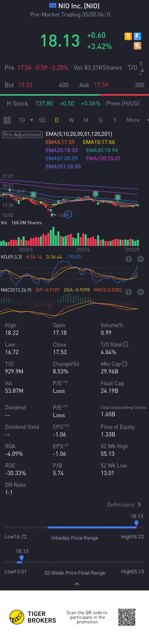This screenshot has width=149, height=644.
Task: Tap the B marker near mid-April
Action: (x=95, y=194)
